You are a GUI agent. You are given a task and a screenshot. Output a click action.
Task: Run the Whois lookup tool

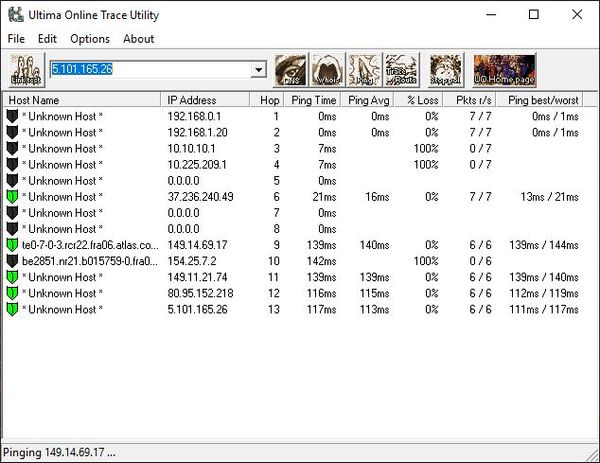click(x=328, y=70)
